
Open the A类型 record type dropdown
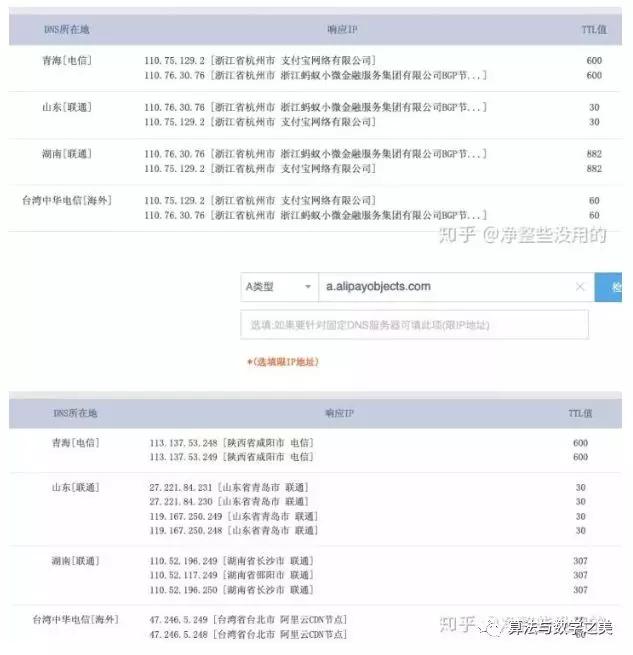pos(279,287)
